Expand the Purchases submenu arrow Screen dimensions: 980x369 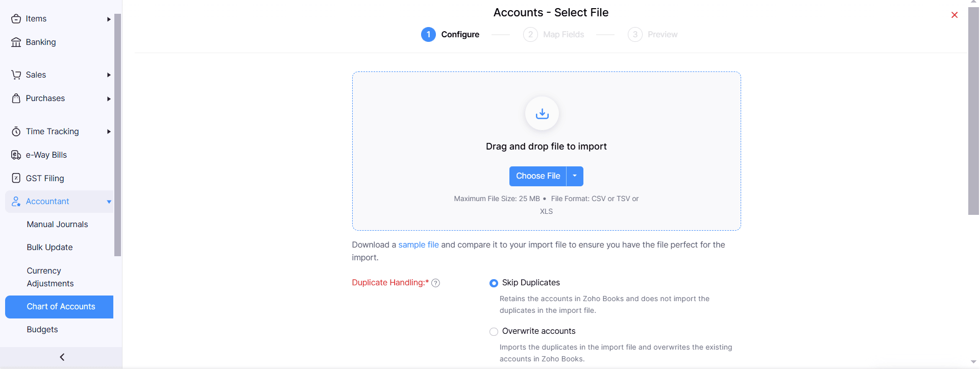pos(109,99)
